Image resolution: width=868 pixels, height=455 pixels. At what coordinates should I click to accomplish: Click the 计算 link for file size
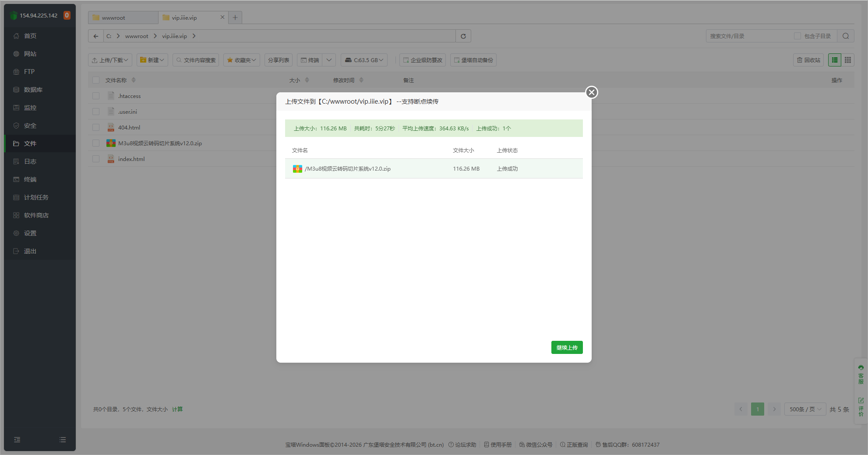[x=177, y=409]
